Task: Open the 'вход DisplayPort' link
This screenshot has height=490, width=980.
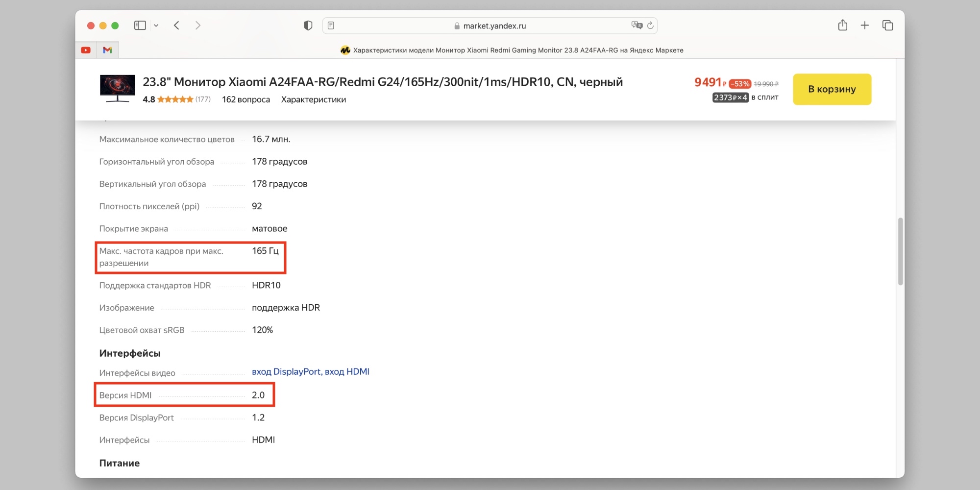Action: [x=286, y=372]
